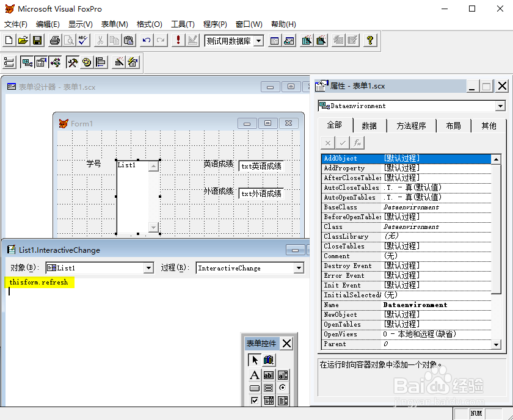513x420 pixels.
Task: Open the 窗口(W) menu
Action: pyautogui.click(x=249, y=24)
